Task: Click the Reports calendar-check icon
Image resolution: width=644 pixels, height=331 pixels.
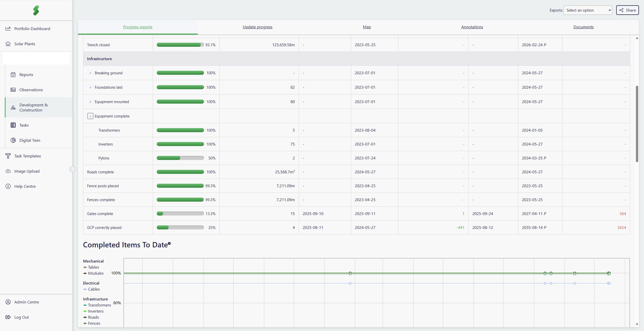Action: (x=13, y=75)
